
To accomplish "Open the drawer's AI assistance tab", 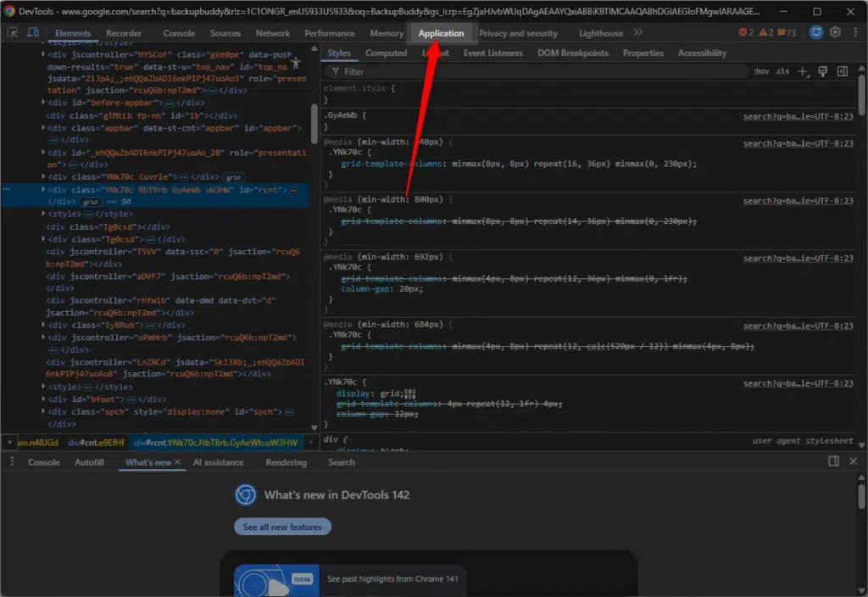I will point(218,462).
